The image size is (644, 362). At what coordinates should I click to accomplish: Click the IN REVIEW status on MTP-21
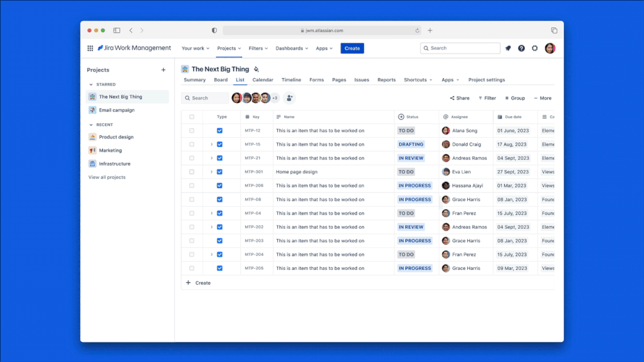pyautogui.click(x=411, y=158)
